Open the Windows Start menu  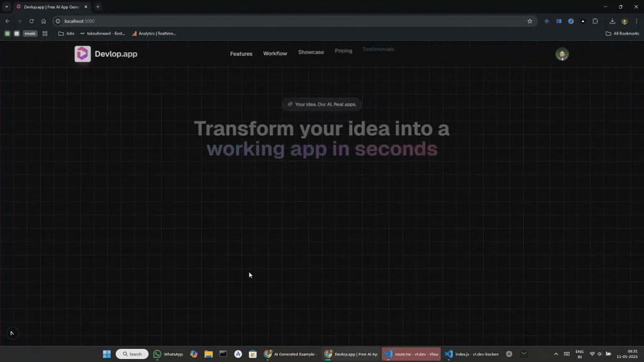tap(107, 354)
